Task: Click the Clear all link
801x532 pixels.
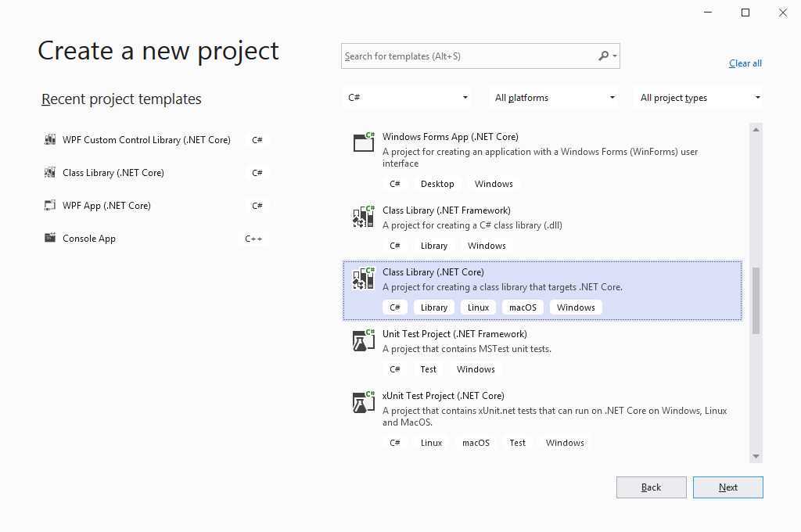Action: [x=745, y=63]
